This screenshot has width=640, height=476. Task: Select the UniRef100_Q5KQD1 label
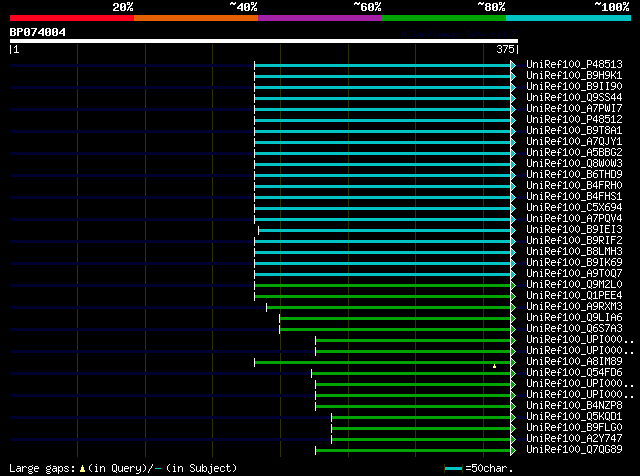pos(574,417)
